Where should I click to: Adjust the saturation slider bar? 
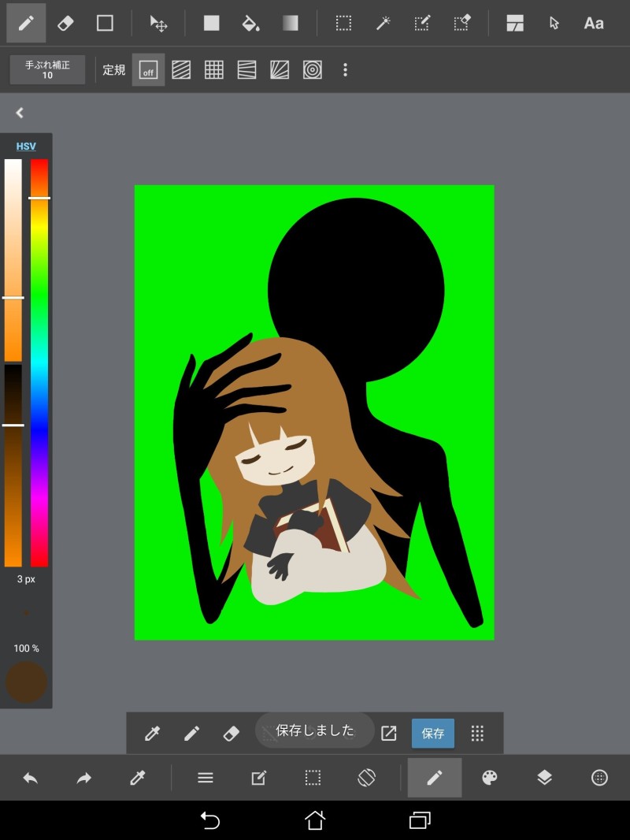(x=13, y=260)
